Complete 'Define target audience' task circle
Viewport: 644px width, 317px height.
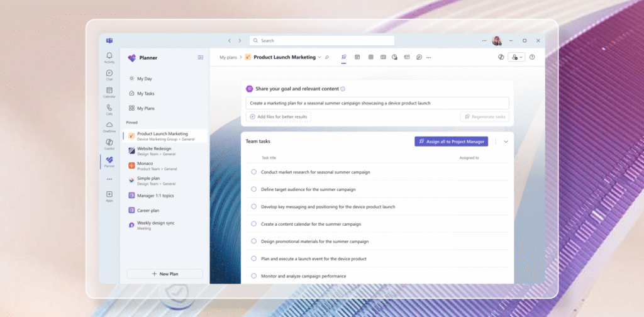254,189
